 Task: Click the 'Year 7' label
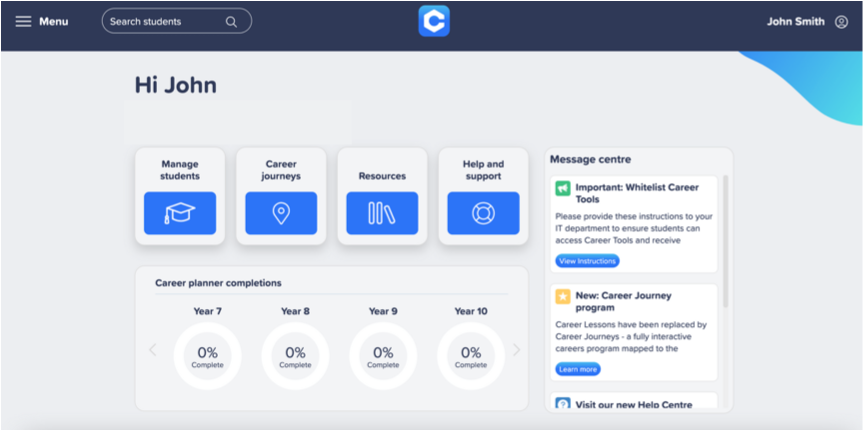[x=207, y=311]
